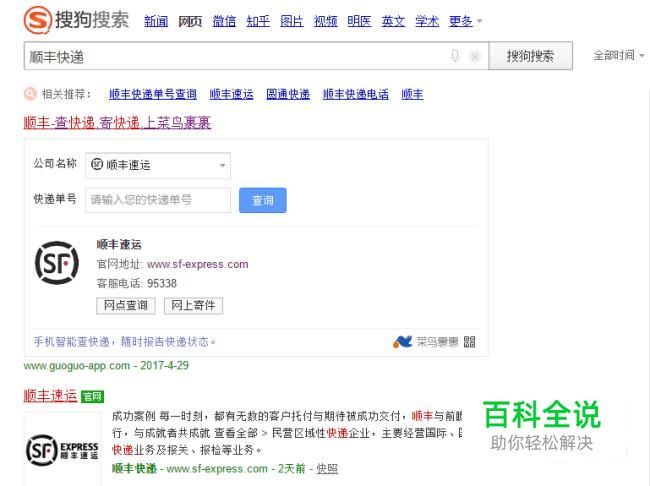650x486 pixels.
Task: Open the 公司名称 顺丰速运 dropdown
Action: coord(158,165)
